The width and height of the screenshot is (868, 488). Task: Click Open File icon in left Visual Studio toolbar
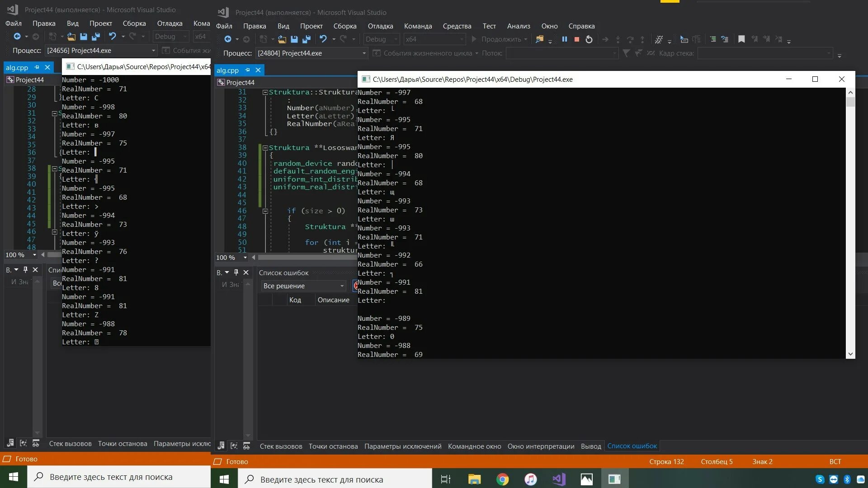click(71, 37)
